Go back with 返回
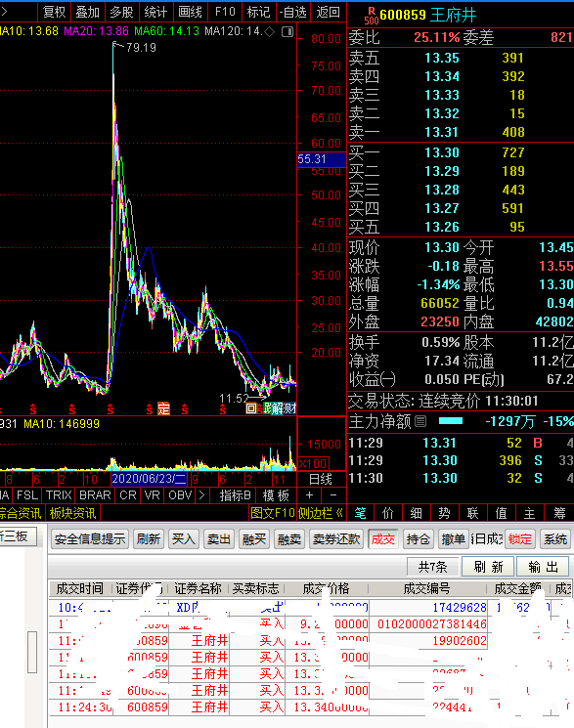The image size is (574, 728). click(x=329, y=12)
